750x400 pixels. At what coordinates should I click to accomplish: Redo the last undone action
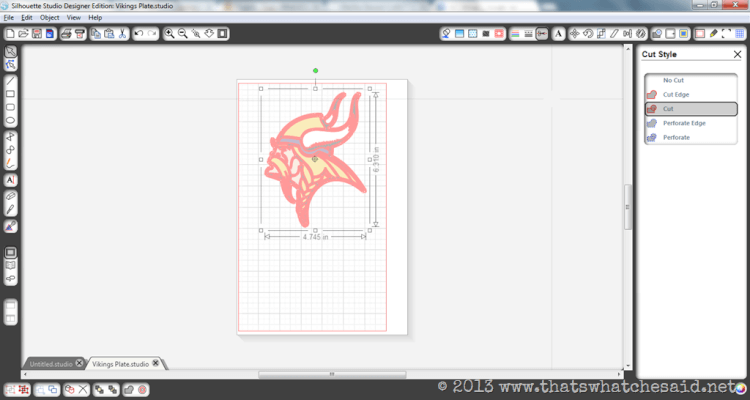coord(152,33)
